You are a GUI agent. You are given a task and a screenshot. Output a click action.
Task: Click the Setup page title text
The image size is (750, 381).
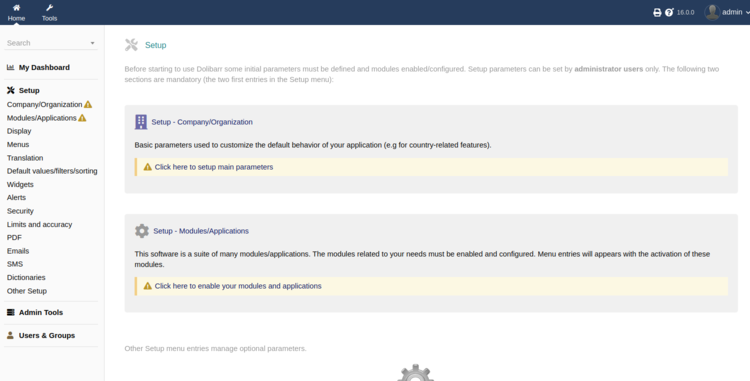point(155,45)
